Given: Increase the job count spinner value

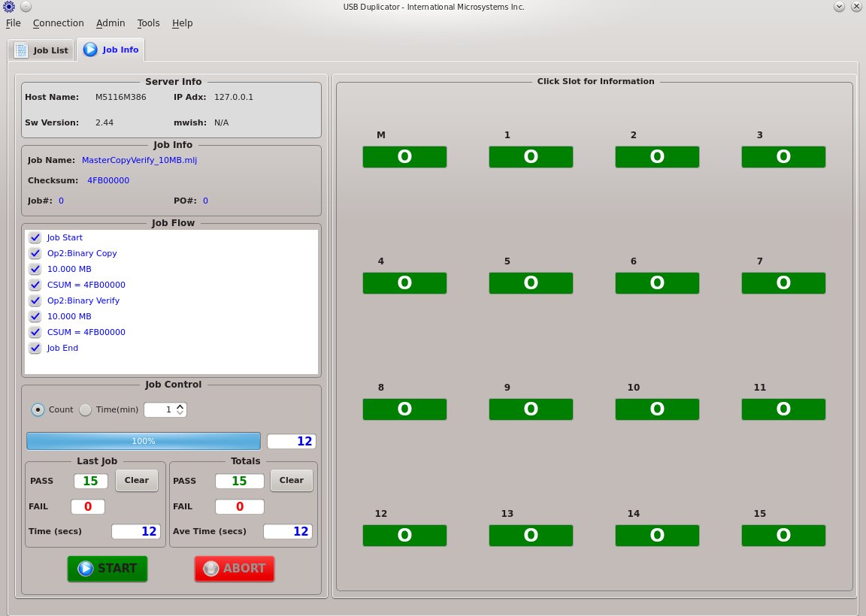Looking at the screenshot, I should pos(180,406).
